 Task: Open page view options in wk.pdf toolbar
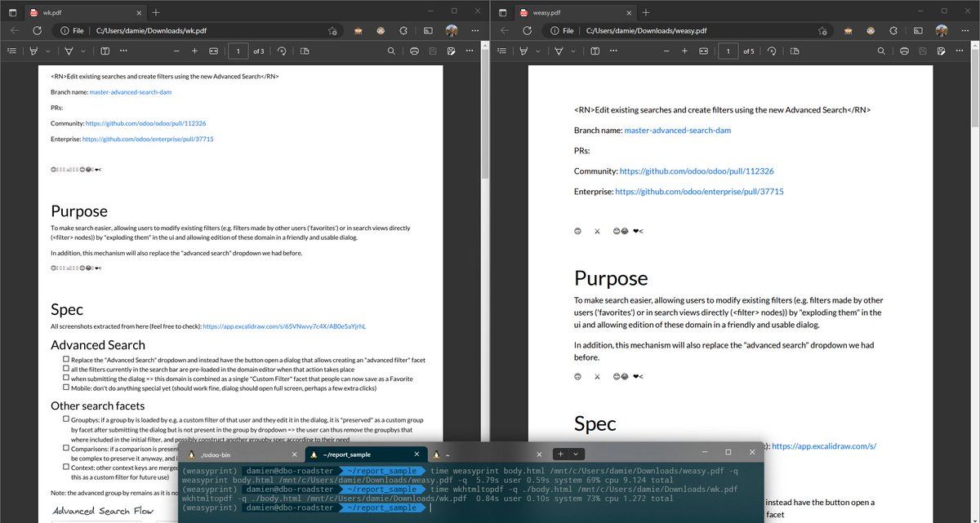(105, 51)
